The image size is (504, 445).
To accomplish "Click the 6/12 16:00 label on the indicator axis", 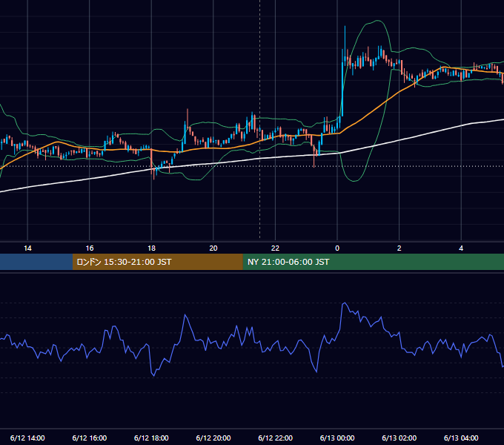I will click(x=90, y=438).
